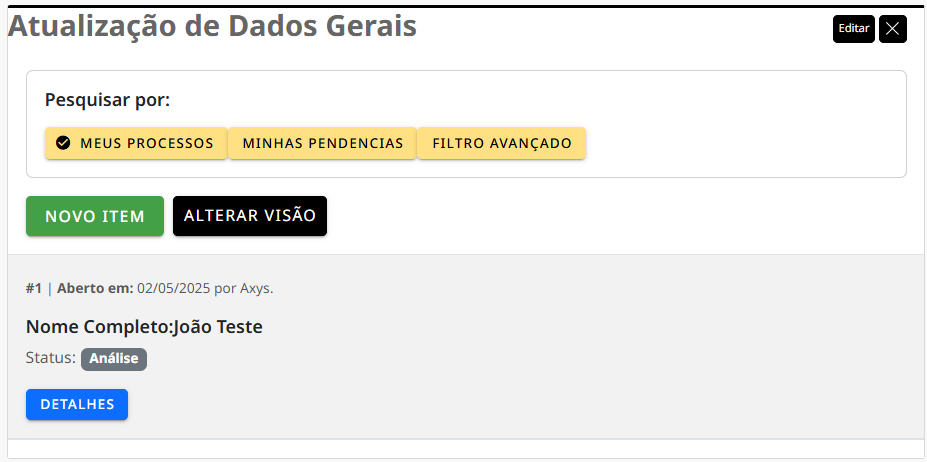Image resolution: width=927 pixels, height=462 pixels.
Task: Click the Aberto em: label
Action: tap(95, 289)
